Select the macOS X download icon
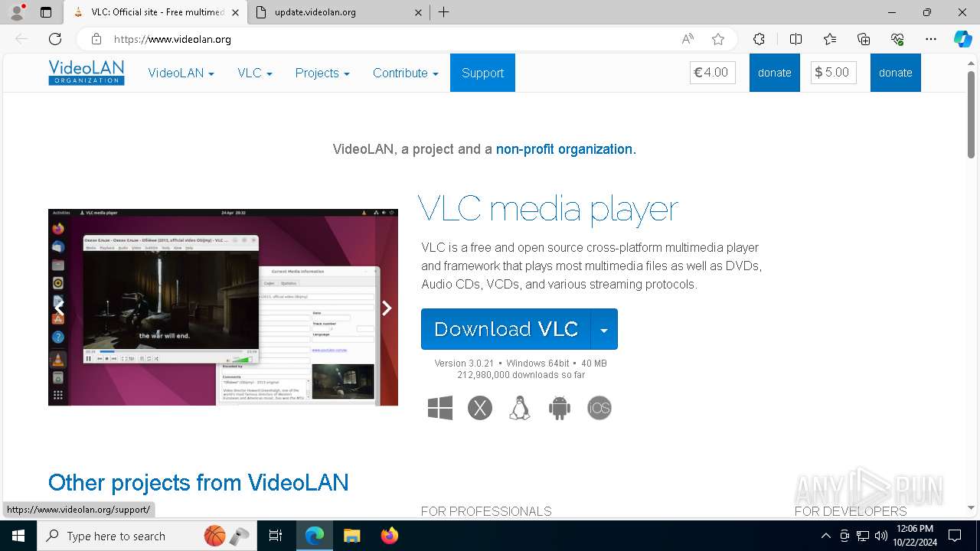 tap(480, 408)
